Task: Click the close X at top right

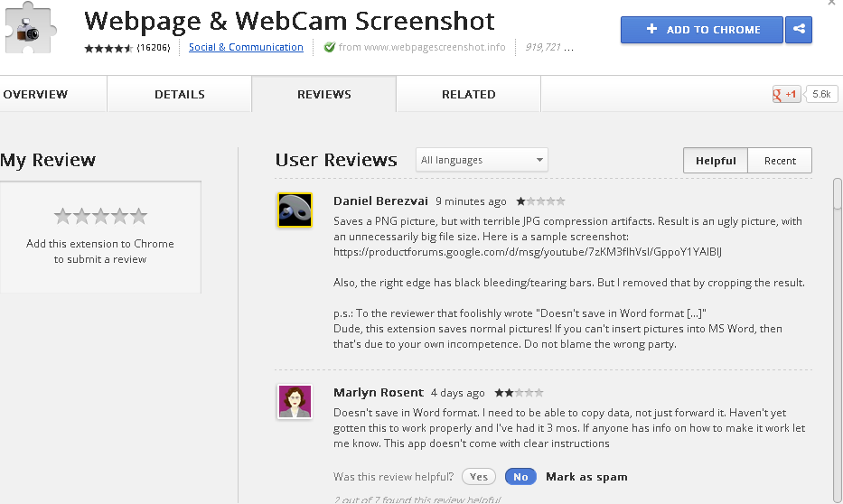Action: 832,3
